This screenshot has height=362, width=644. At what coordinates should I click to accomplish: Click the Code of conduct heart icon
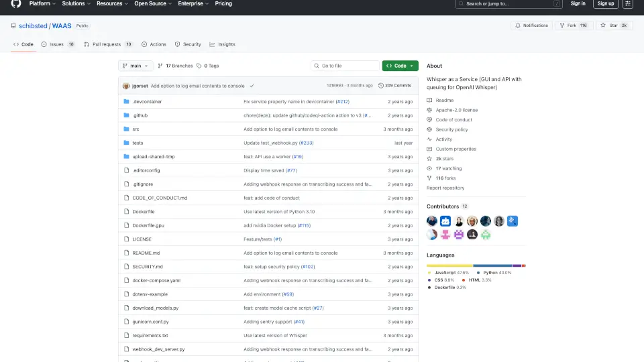429,120
